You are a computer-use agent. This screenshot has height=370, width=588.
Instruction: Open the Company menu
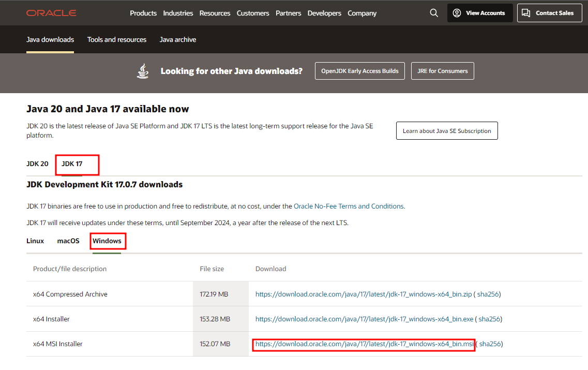pos(362,13)
